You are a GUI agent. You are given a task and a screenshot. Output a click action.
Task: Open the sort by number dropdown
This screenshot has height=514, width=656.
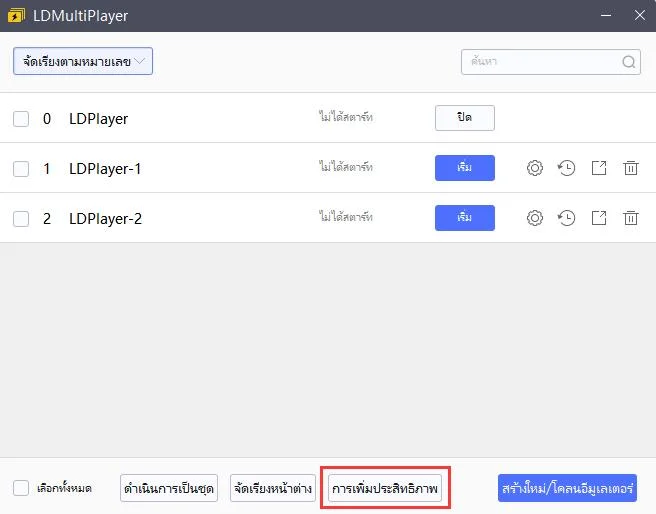pos(83,61)
